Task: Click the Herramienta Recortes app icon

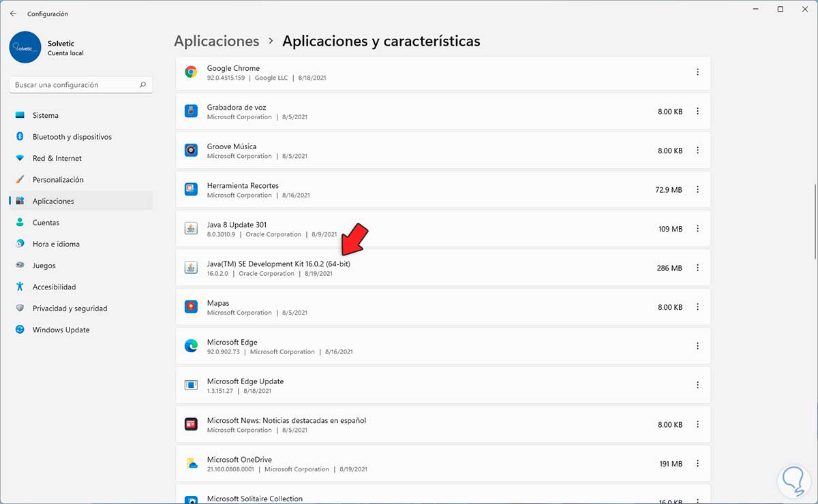Action: point(191,189)
